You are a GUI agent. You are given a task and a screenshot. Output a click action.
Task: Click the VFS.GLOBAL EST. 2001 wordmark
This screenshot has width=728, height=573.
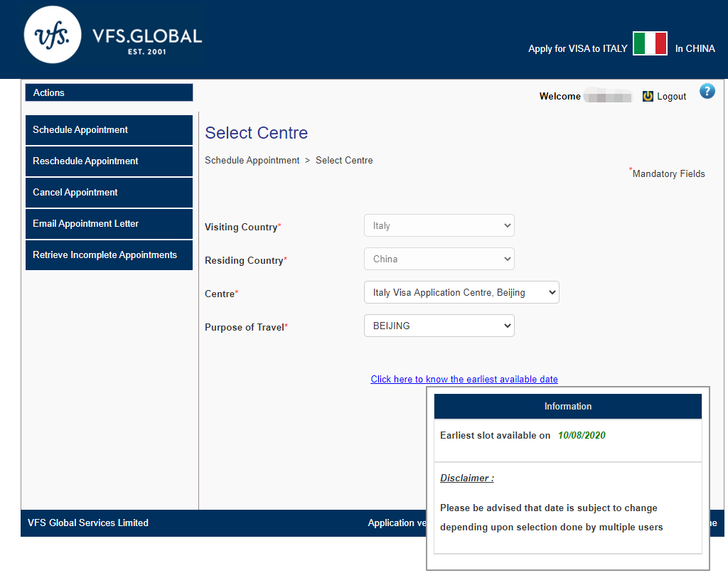(x=147, y=41)
